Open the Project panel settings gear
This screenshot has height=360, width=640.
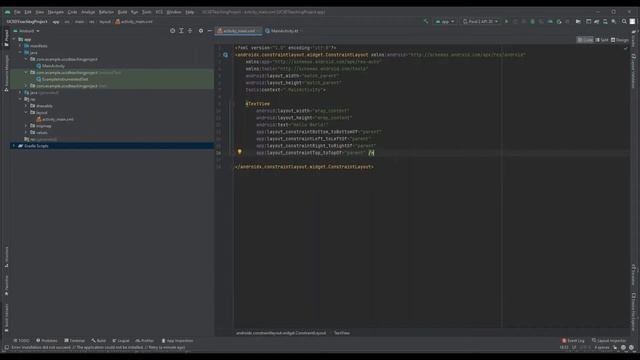[201, 31]
